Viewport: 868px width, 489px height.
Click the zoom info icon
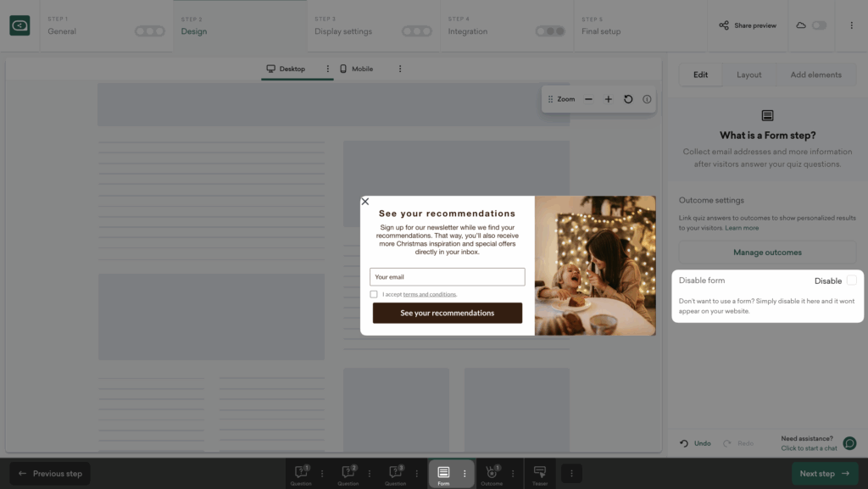pos(647,99)
